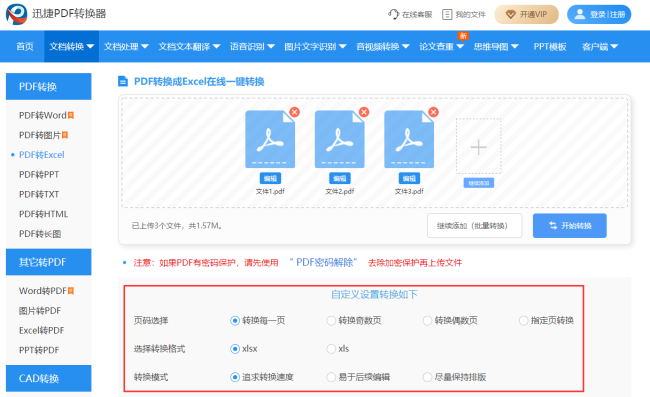Select the 转换偶数页 radio button

click(x=427, y=321)
